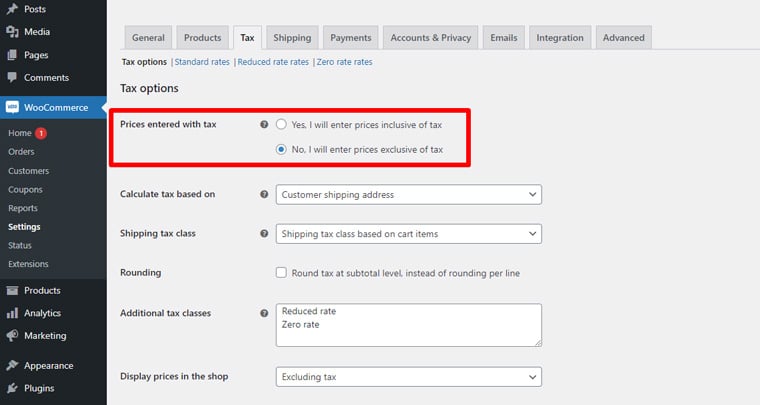The height and width of the screenshot is (405, 760).
Task: Go to the Payments settings tab
Action: click(x=350, y=38)
